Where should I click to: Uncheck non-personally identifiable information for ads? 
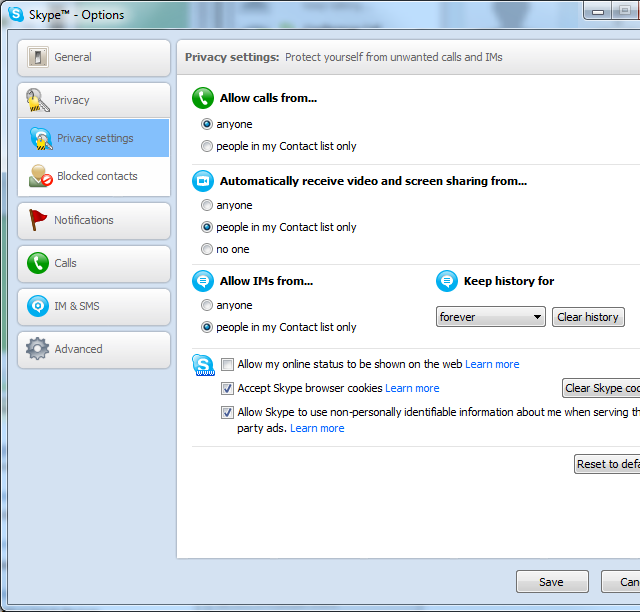pos(227,412)
